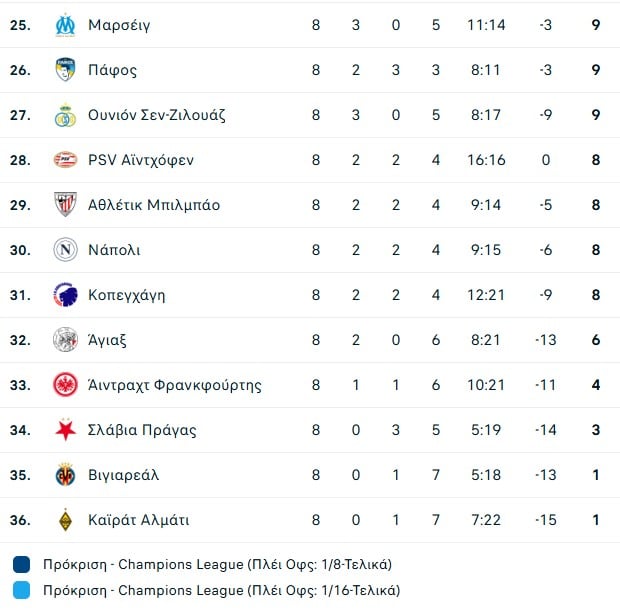The image size is (620, 611).
Task: Click the Villarreal yellow crest icon
Action: [x=65, y=475]
